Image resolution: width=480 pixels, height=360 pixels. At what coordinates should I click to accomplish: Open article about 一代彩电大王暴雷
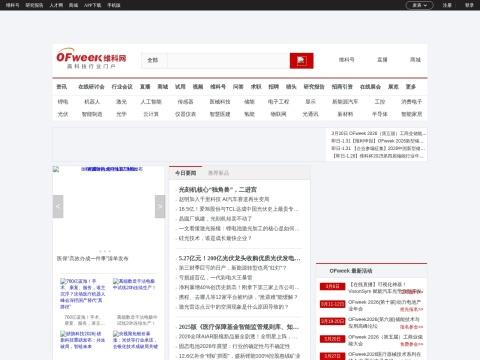pyautogui.click(x=215, y=277)
